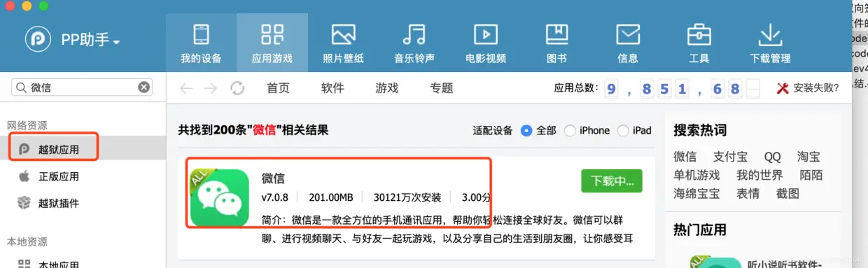Search hot keyword 支付宝
The height and width of the screenshot is (268, 868).
[x=730, y=157]
